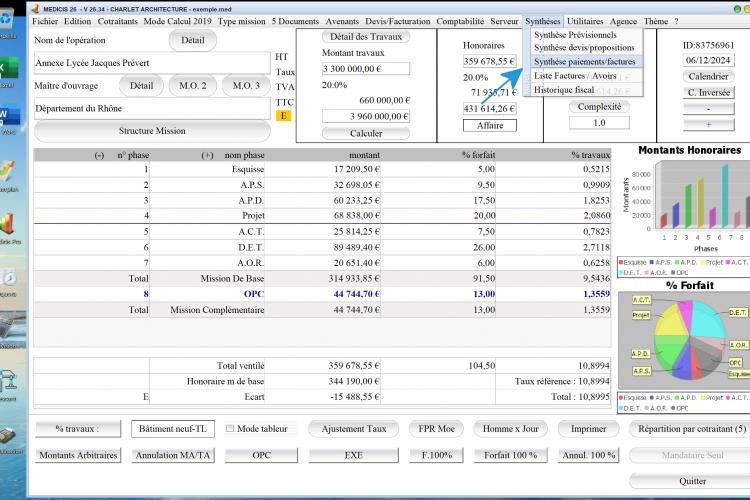This screenshot has height=500, width=750.
Task: Open Structure Mission
Action: 152,131
